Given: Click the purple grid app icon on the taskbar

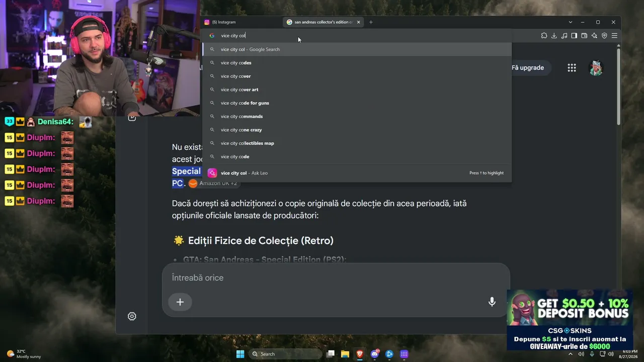Looking at the screenshot, I should [x=404, y=354].
